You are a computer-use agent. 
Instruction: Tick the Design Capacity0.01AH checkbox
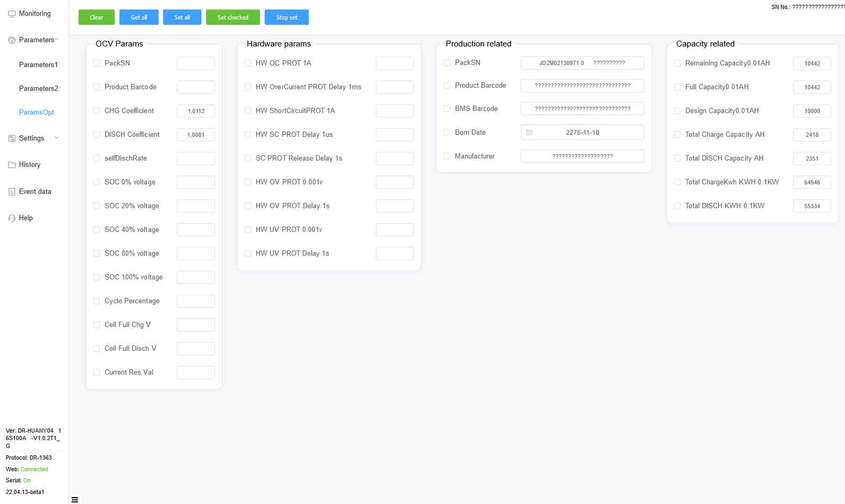677,111
